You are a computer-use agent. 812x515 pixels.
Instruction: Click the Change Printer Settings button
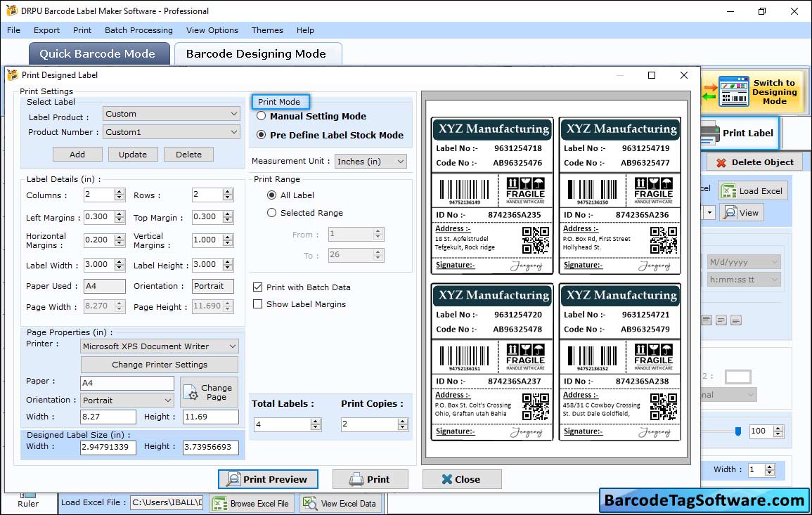click(x=160, y=365)
